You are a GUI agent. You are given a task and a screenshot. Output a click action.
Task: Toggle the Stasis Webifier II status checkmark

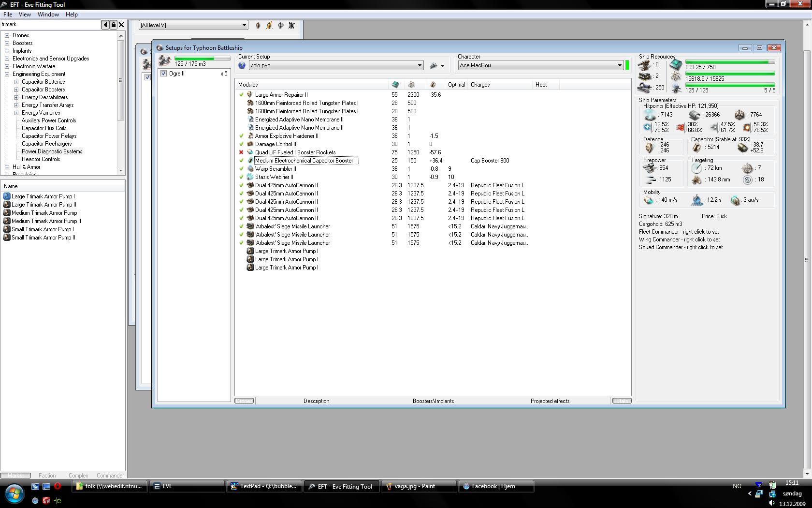[241, 177]
